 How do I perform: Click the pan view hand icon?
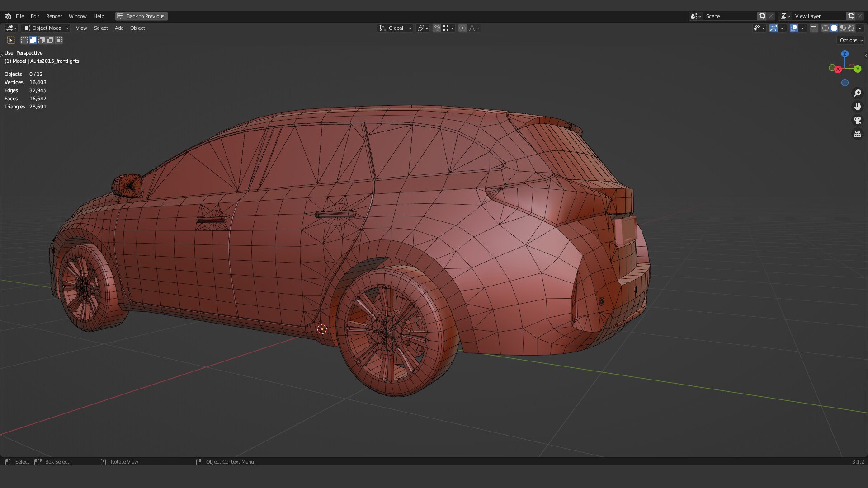858,107
